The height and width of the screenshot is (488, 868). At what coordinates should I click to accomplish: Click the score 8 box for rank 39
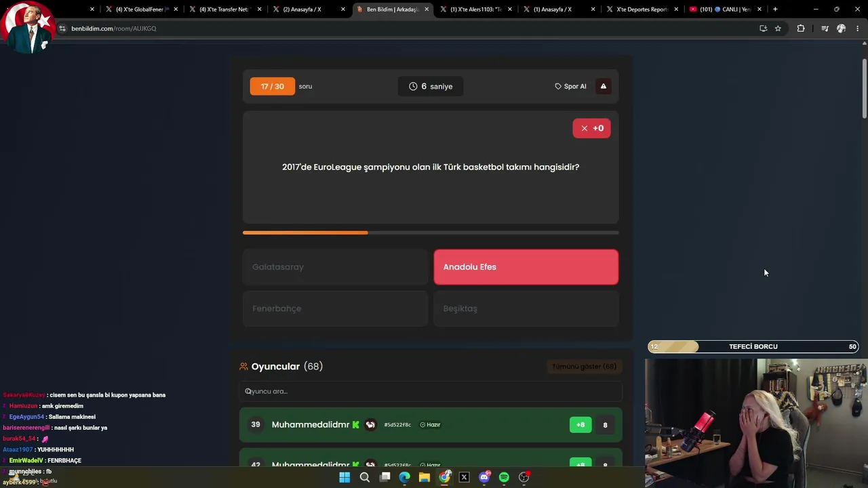(x=606, y=425)
